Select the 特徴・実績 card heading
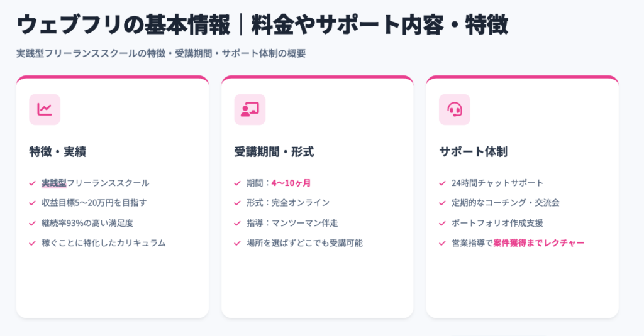 point(57,151)
